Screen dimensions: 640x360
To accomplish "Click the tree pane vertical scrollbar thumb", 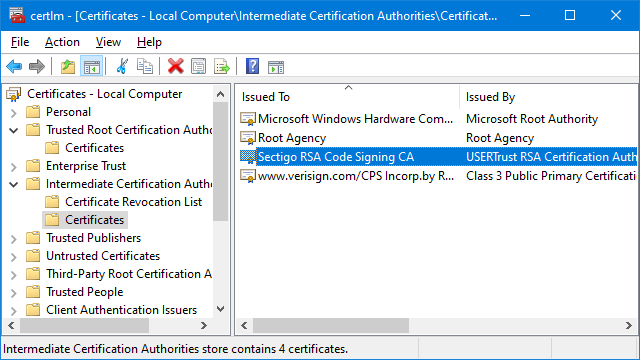I will click(x=220, y=161).
